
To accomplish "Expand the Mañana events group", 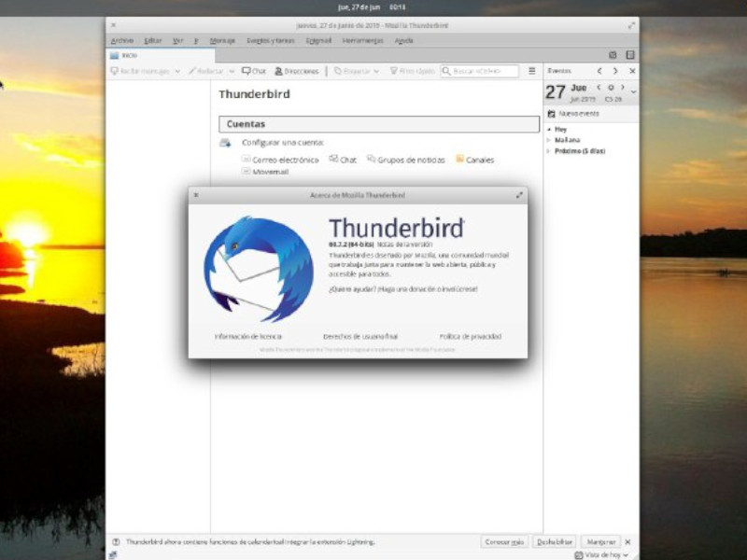I will (549, 140).
